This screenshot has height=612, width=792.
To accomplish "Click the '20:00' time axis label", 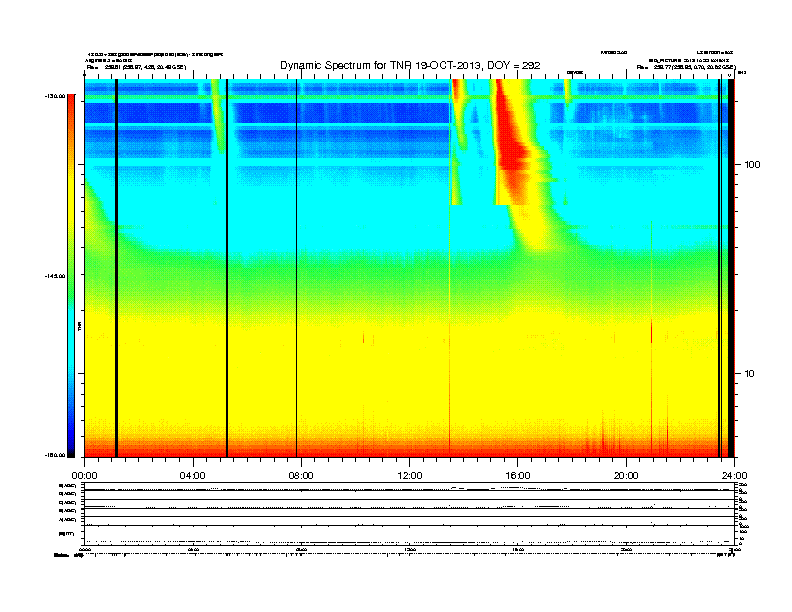I will (x=626, y=476).
